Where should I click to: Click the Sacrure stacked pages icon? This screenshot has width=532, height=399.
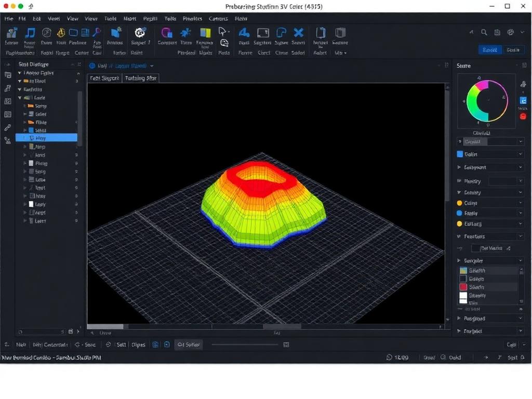point(340,33)
